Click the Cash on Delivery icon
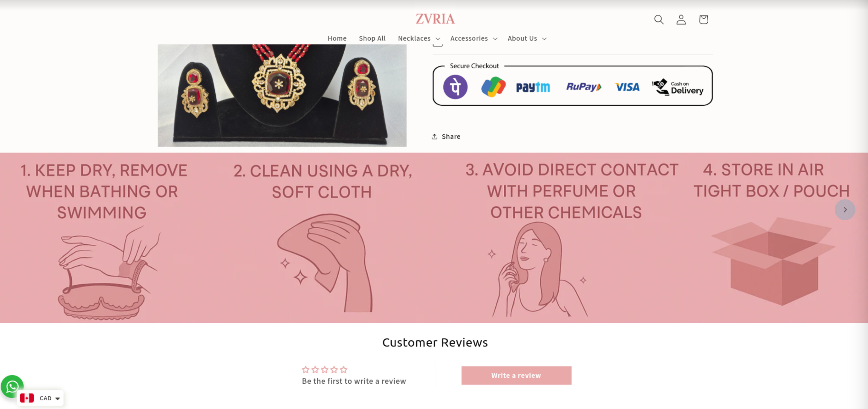This screenshot has width=868, height=409. [x=677, y=87]
